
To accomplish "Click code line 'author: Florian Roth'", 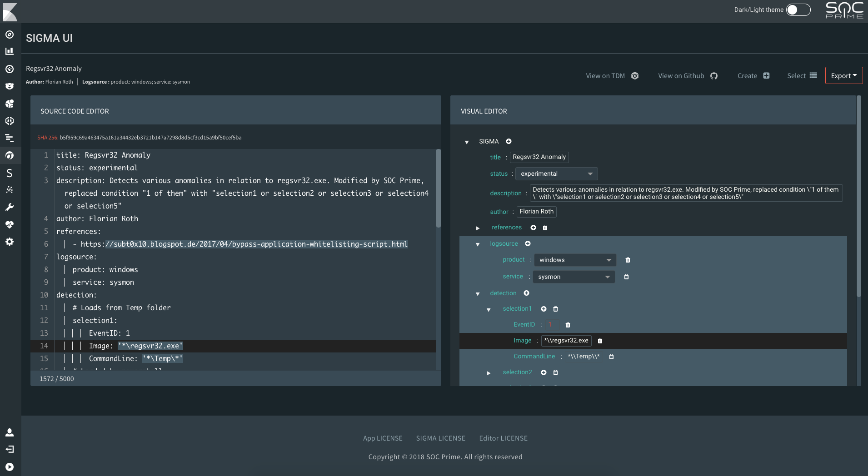I will (97, 219).
